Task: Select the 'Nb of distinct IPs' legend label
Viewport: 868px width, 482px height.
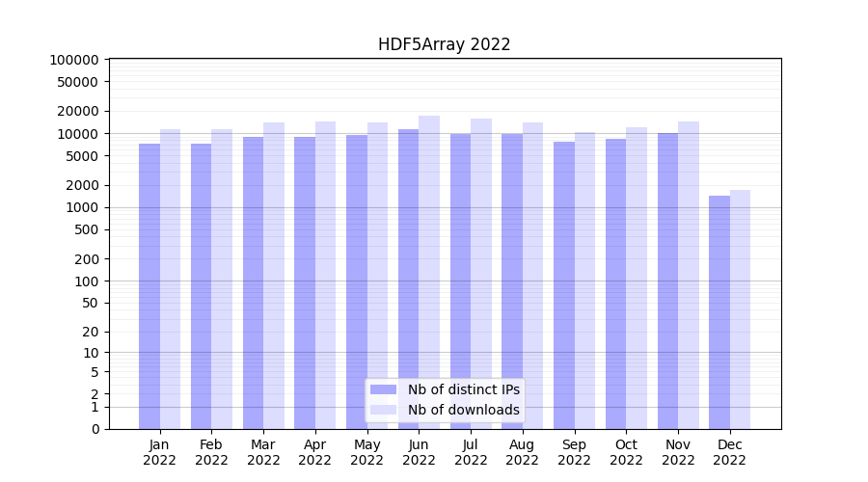Action: pyautogui.click(x=463, y=389)
